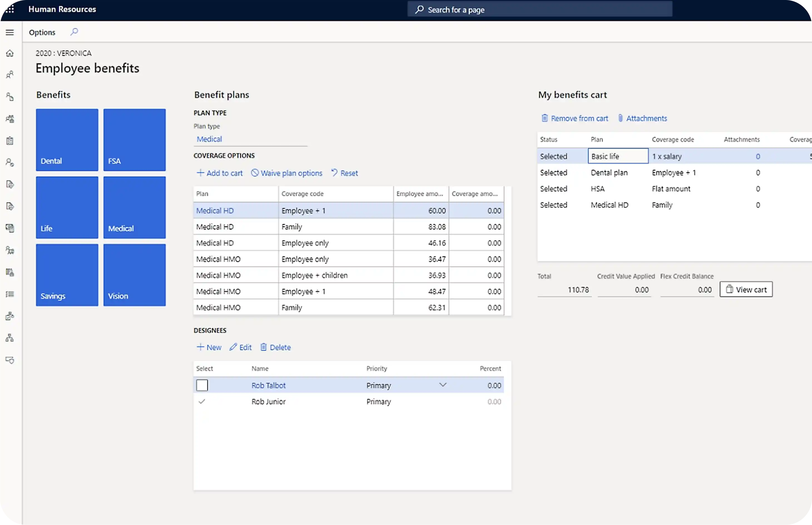Click Add to cart for the selected plan
Viewport: 812px width, 525px height.
[x=220, y=173]
